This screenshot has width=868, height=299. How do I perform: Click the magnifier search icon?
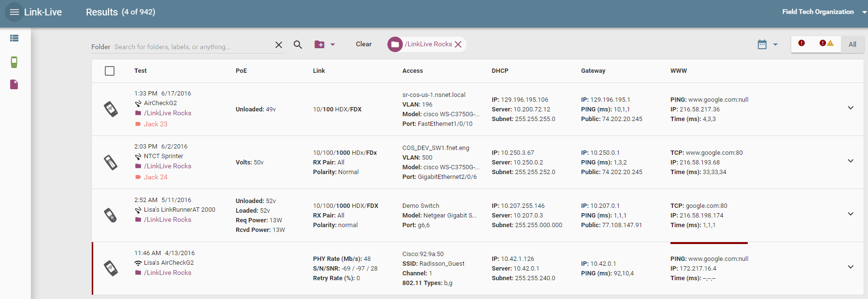pyautogui.click(x=298, y=45)
